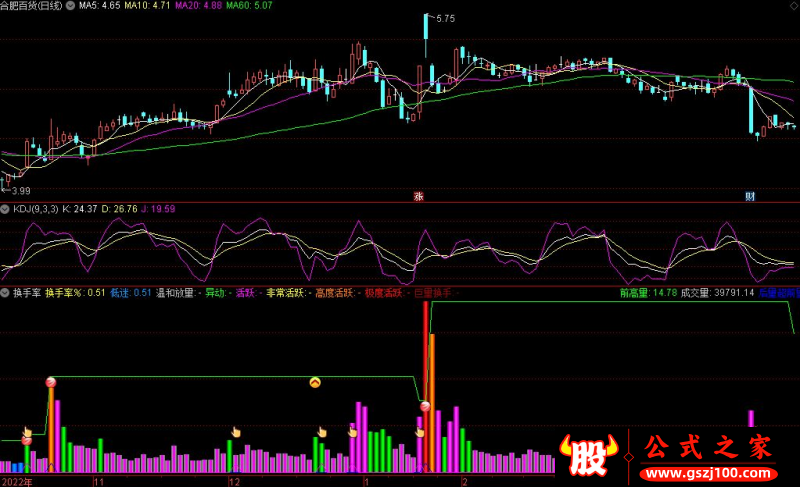The width and height of the screenshot is (800, 487).
Task: Select the 换手率%: 0.51 value
Action: [x=75, y=293]
